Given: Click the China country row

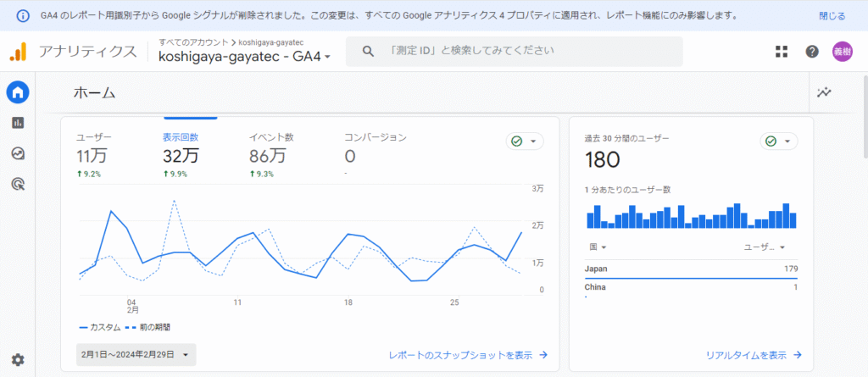Looking at the screenshot, I should pos(691,288).
